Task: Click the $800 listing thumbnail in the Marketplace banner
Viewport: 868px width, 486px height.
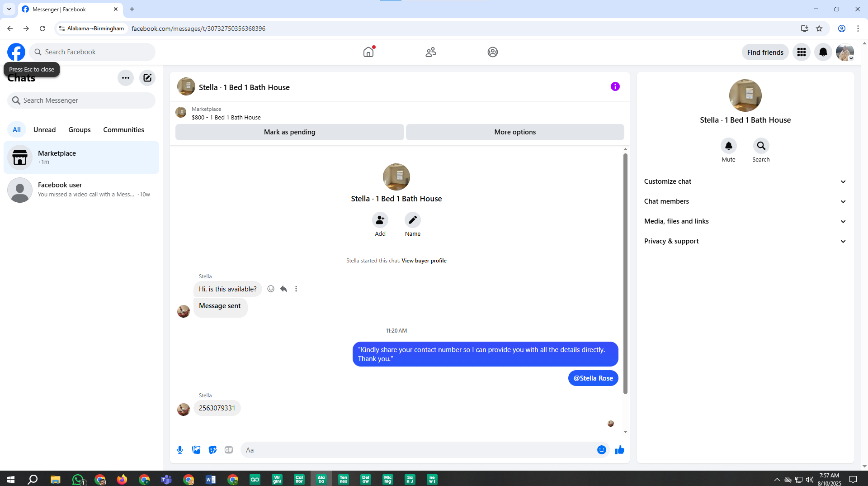Action: [x=181, y=112]
